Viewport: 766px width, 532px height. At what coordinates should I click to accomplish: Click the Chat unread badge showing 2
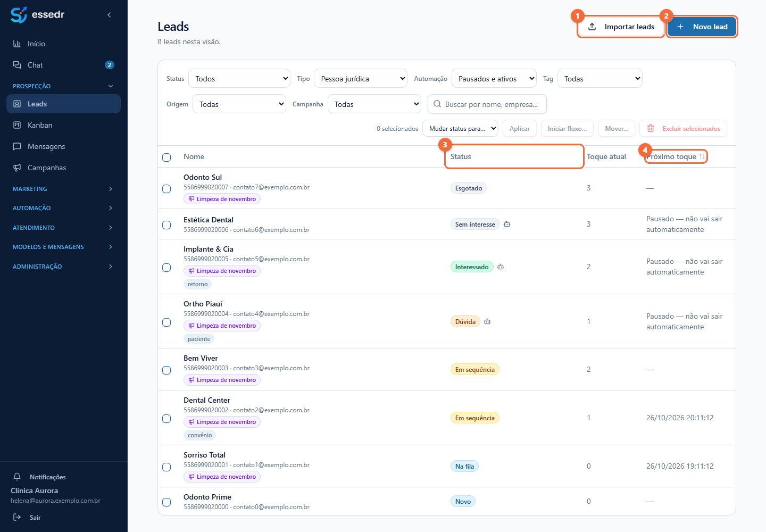110,65
